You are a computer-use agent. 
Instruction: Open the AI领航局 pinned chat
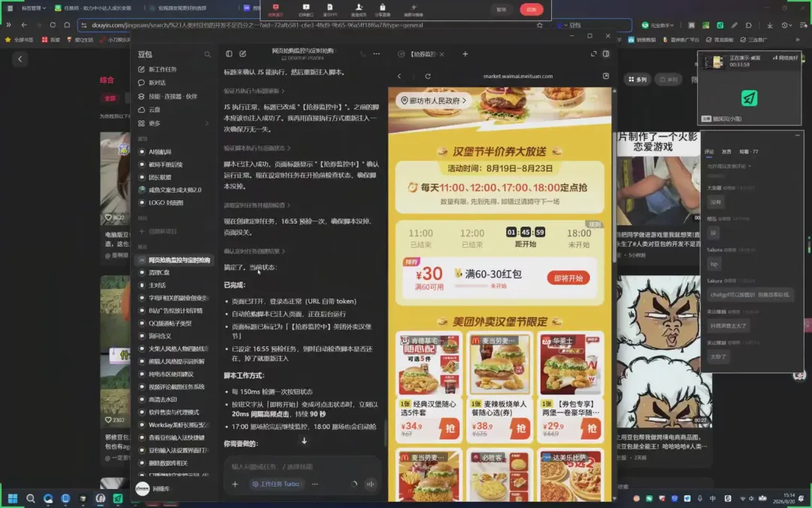159,152
